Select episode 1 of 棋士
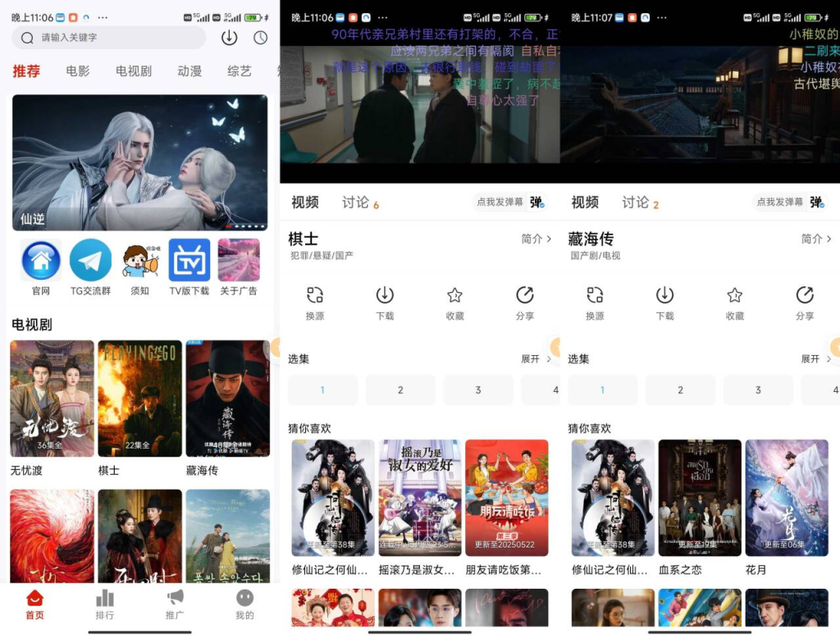 (322, 390)
